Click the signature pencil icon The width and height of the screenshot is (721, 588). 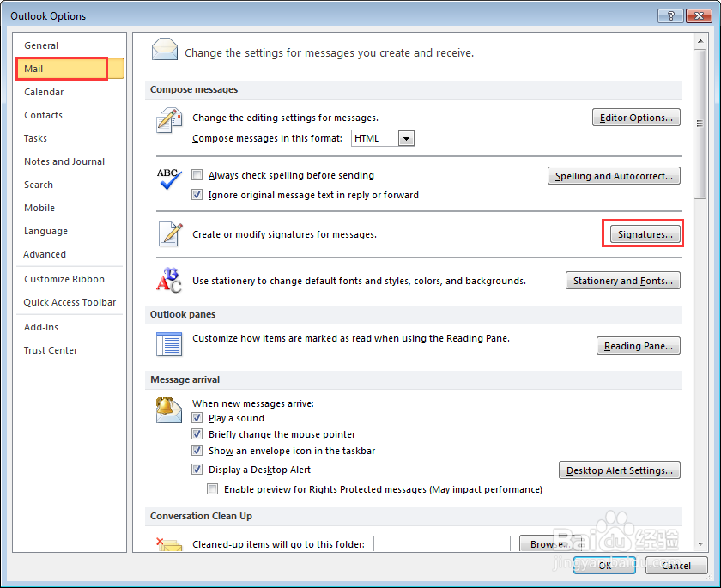pos(170,234)
